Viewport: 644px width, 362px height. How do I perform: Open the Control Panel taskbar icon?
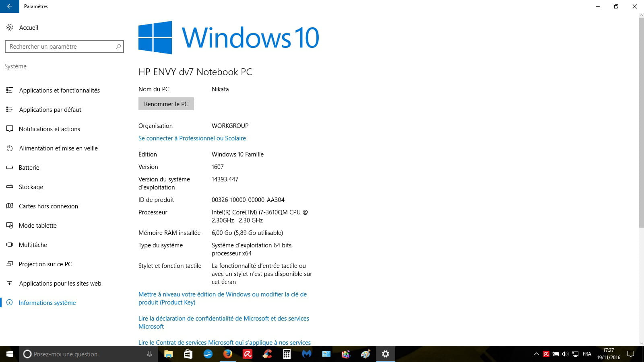(x=326, y=354)
